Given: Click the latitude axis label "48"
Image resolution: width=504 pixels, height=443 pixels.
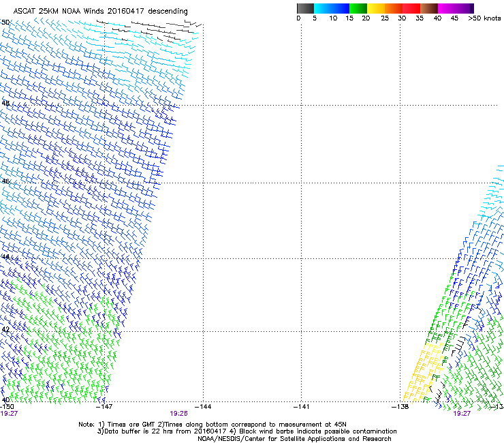Looking at the screenshot, I should 5,104.
